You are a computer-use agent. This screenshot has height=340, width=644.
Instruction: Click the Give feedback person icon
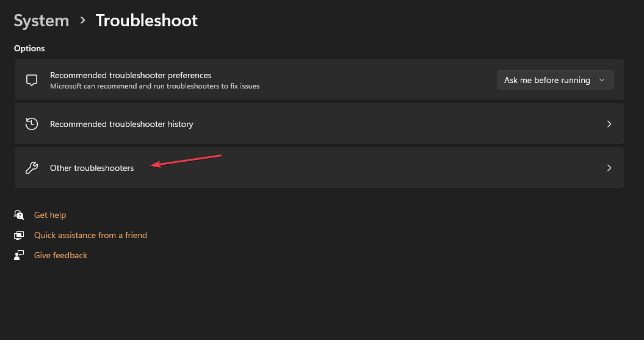pyautogui.click(x=19, y=255)
